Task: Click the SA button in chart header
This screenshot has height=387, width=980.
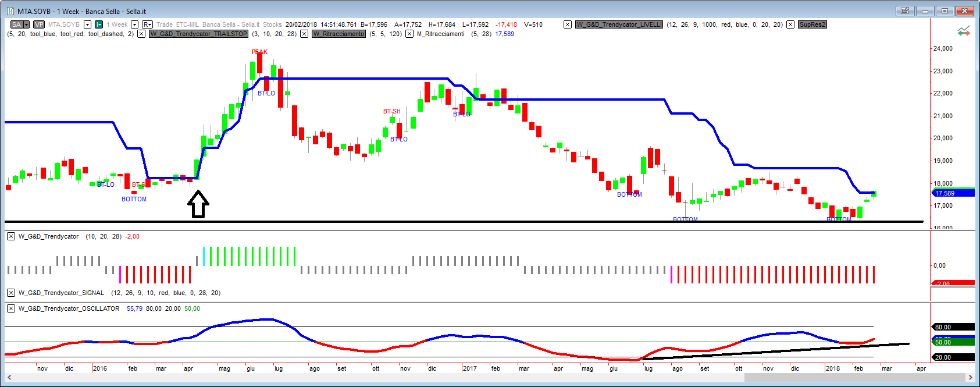Action: [x=16, y=24]
